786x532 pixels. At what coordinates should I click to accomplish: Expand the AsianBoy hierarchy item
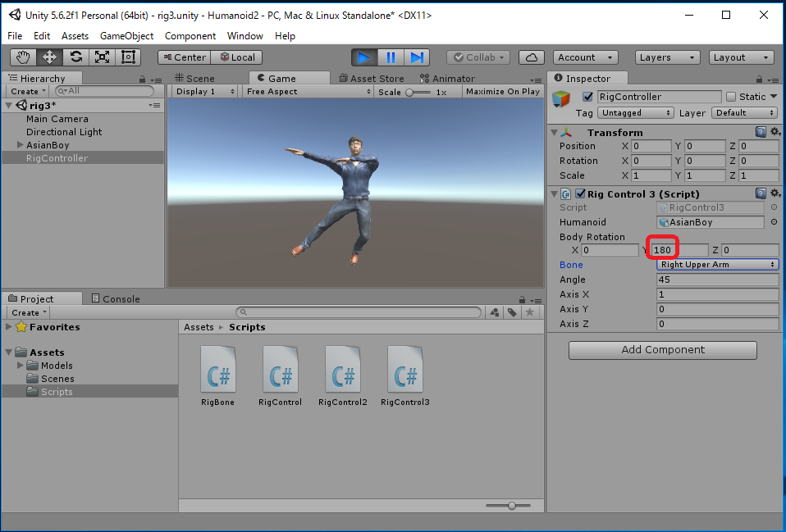[x=21, y=145]
